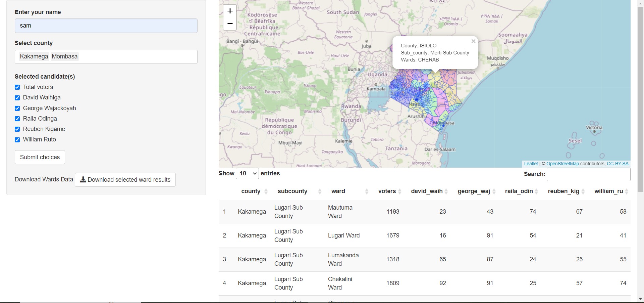
Task: Click the raila_odin value 54
Action: pos(533,235)
